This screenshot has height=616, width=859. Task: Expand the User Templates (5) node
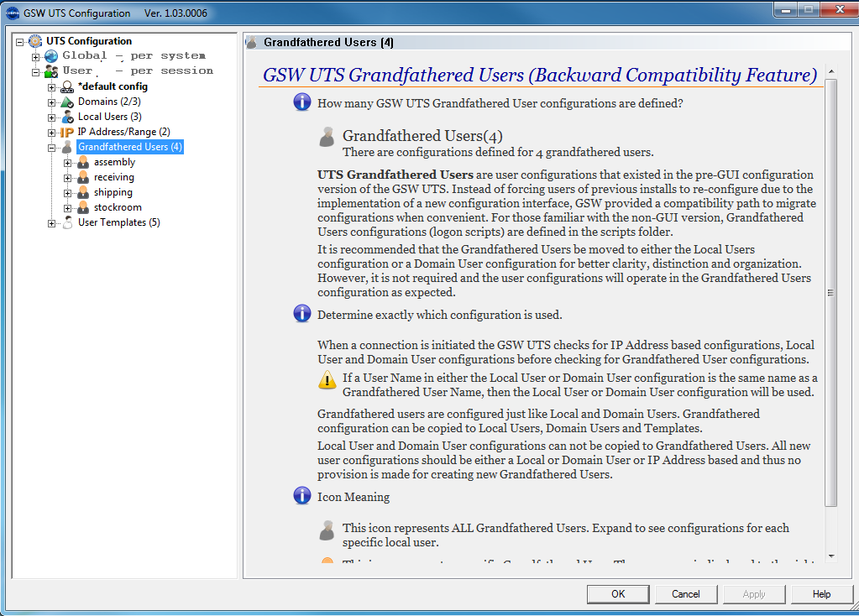tap(51, 223)
